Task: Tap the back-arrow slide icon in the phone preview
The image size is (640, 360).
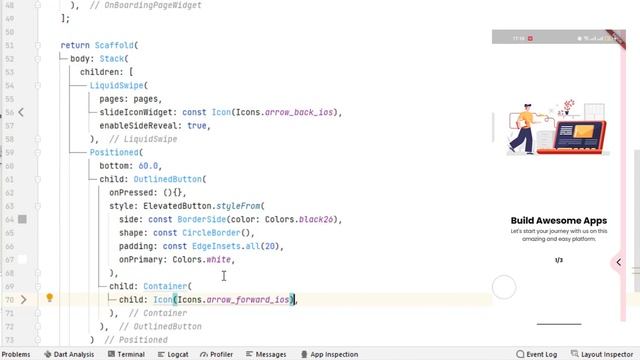Action: (x=618, y=262)
